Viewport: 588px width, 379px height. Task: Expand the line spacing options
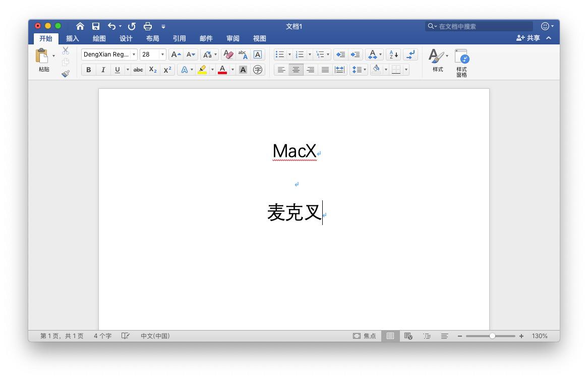364,70
